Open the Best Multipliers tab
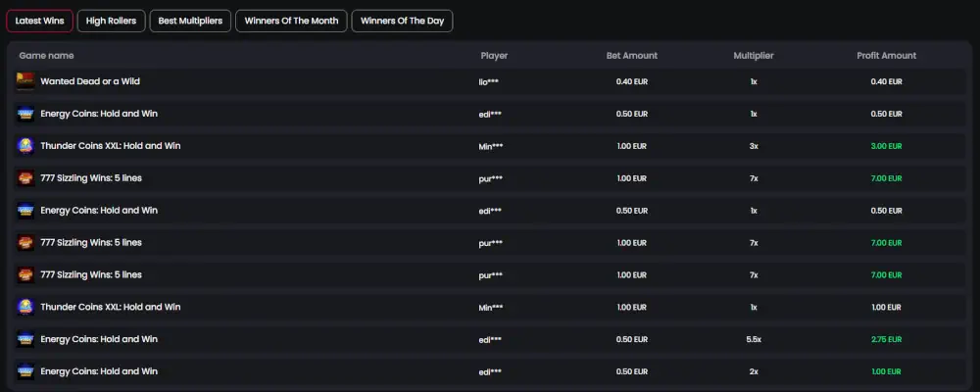The image size is (980, 392). click(x=190, y=21)
